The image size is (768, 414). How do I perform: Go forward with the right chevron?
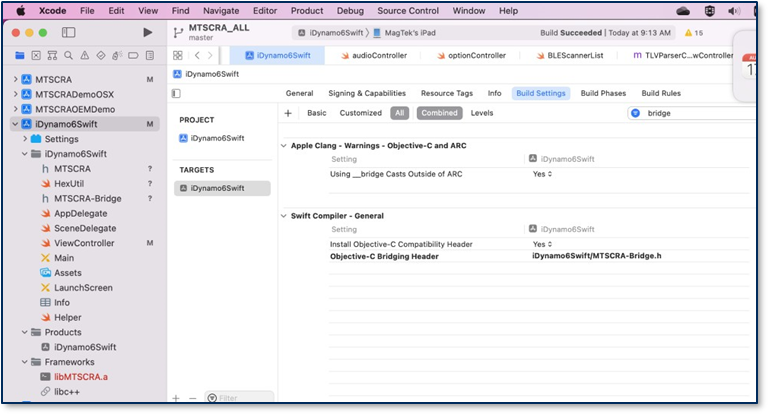pyautogui.click(x=210, y=55)
